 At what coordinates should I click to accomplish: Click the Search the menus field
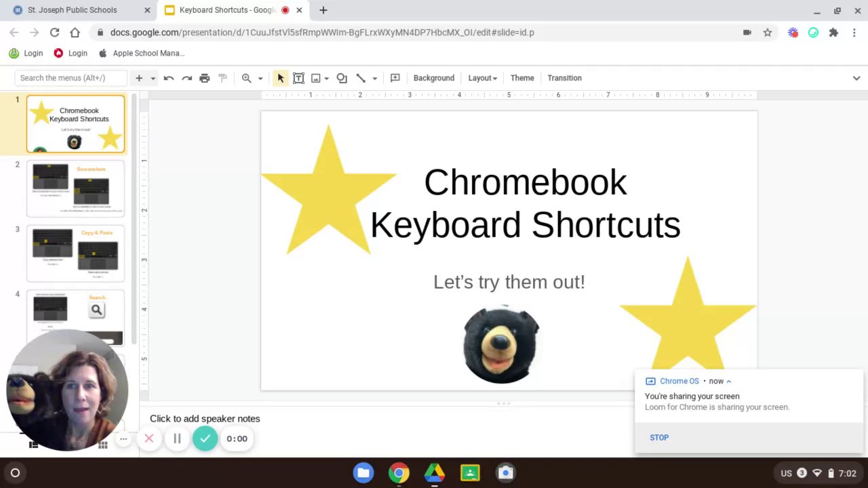(x=71, y=78)
